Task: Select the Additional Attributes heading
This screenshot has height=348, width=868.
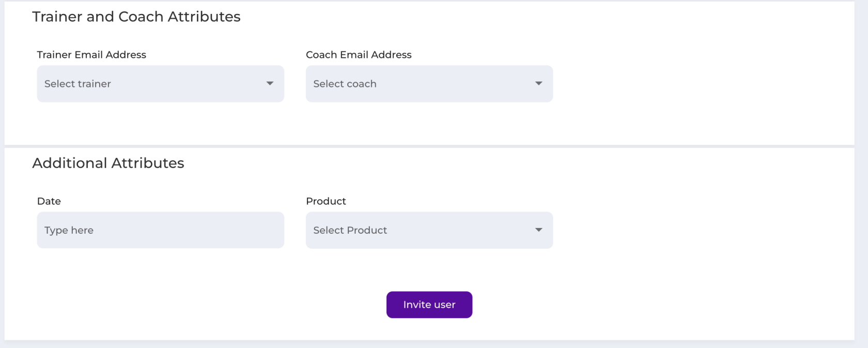Action: click(108, 163)
